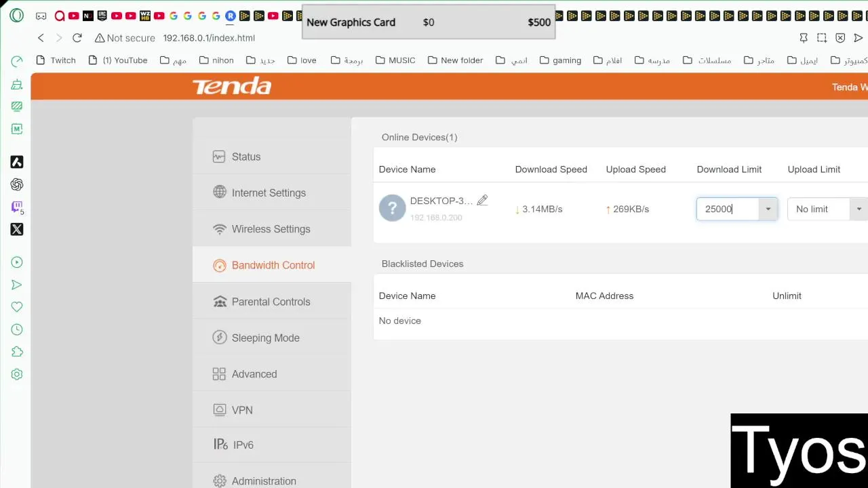Open the (1) YouTube bookmark
The image size is (868, 488).
pos(118,60)
